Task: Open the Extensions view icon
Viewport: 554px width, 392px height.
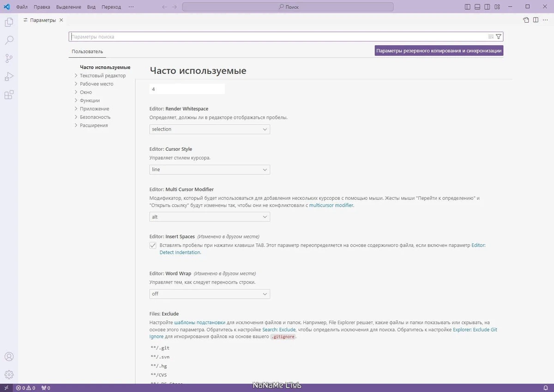Action: click(9, 95)
